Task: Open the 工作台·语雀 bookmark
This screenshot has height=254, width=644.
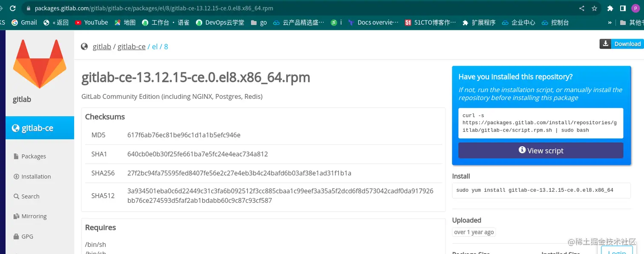Action: [x=166, y=23]
